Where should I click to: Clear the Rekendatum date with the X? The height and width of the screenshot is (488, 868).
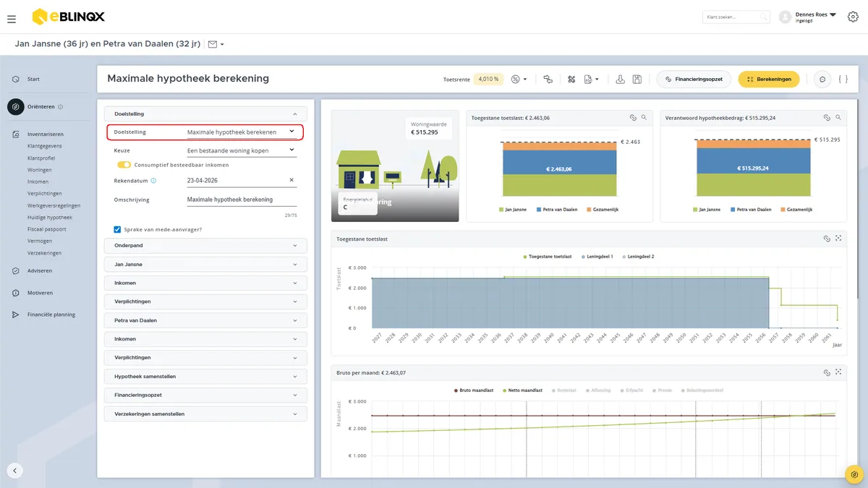pos(292,180)
